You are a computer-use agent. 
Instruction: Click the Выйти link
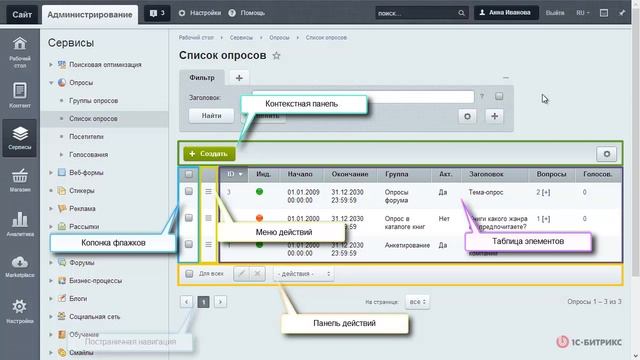pyautogui.click(x=555, y=13)
